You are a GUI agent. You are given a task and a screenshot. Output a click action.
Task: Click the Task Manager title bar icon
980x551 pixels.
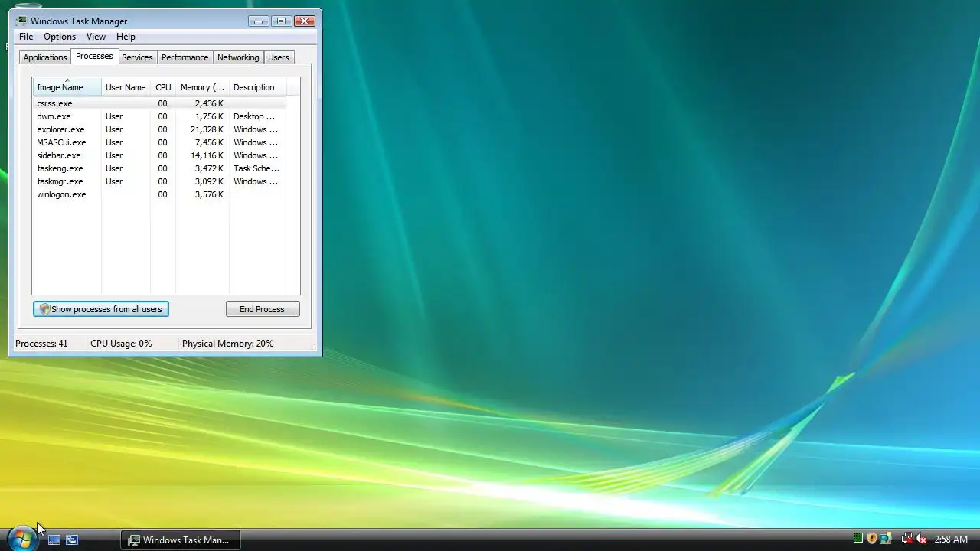[21, 21]
